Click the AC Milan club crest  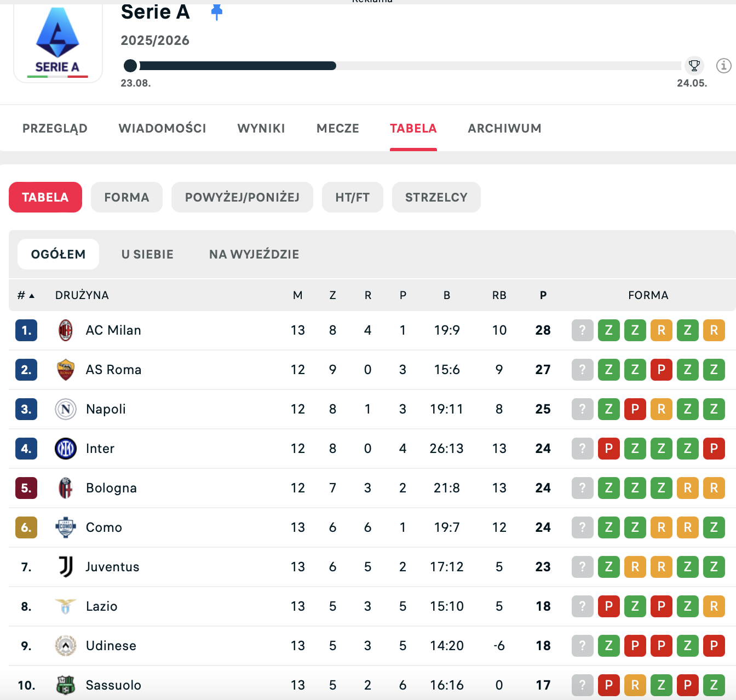pos(65,330)
